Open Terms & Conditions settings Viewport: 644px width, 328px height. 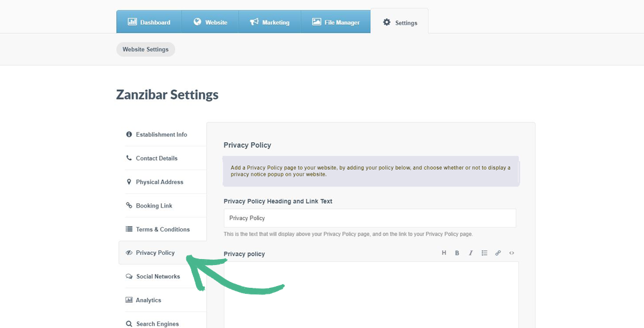pos(162,229)
